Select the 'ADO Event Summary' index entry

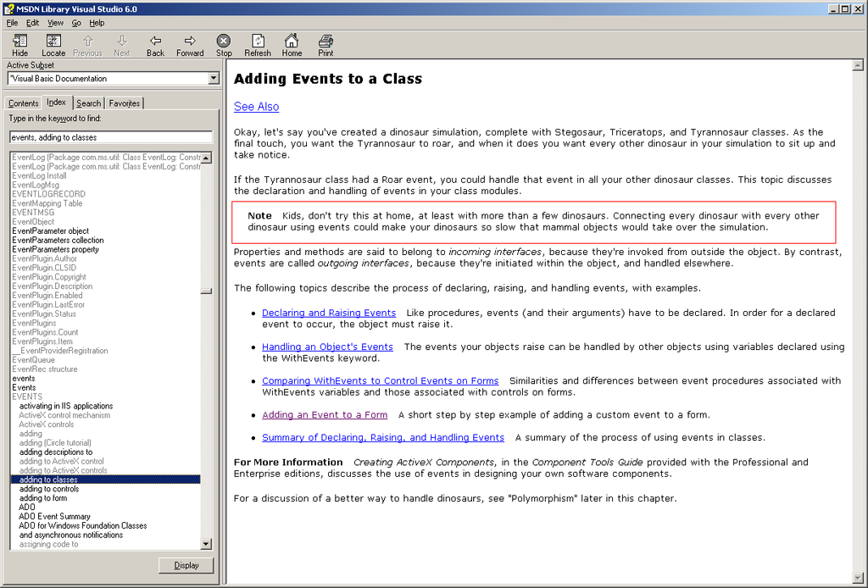coord(54,517)
